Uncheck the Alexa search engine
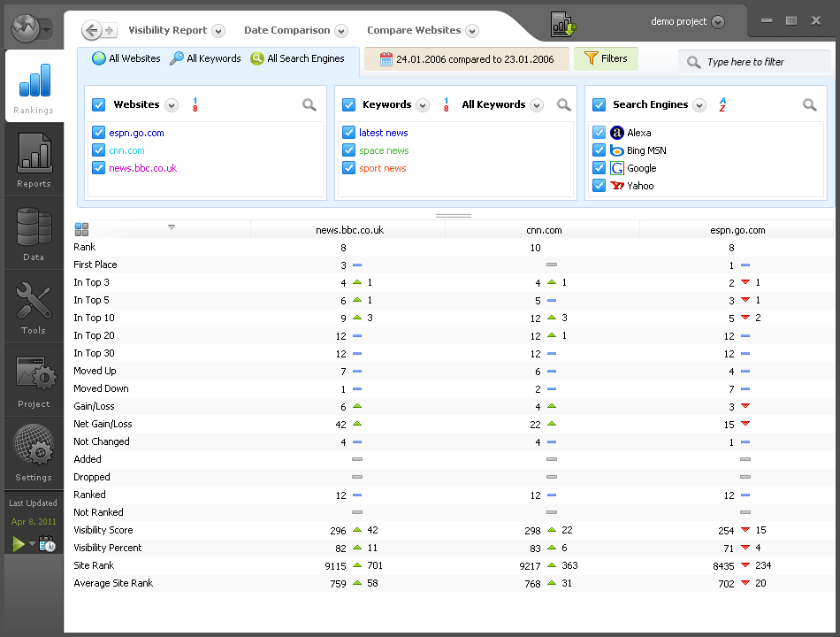 599,133
